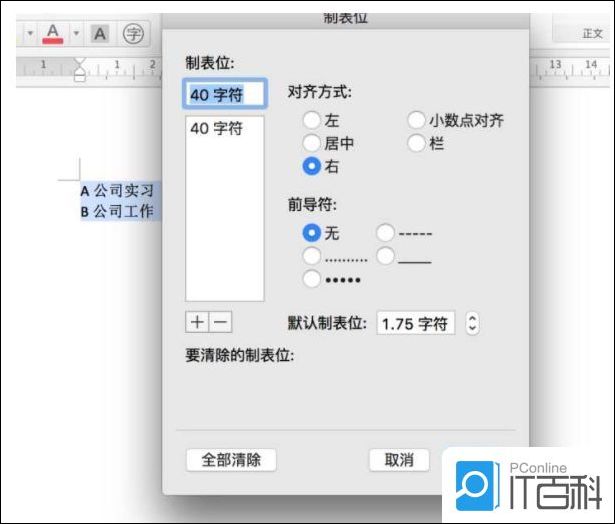Click the default tab stop 1.75 字符 field

pos(416,323)
